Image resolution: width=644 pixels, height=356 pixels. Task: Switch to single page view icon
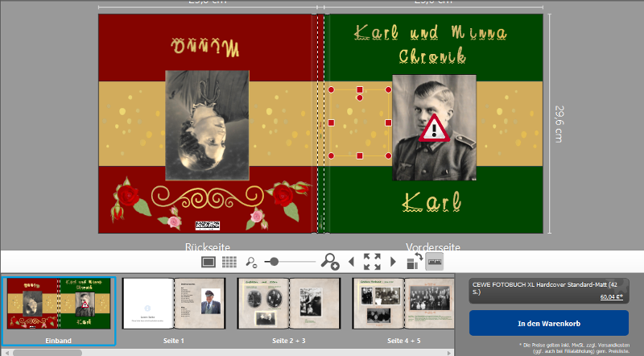[x=208, y=262]
